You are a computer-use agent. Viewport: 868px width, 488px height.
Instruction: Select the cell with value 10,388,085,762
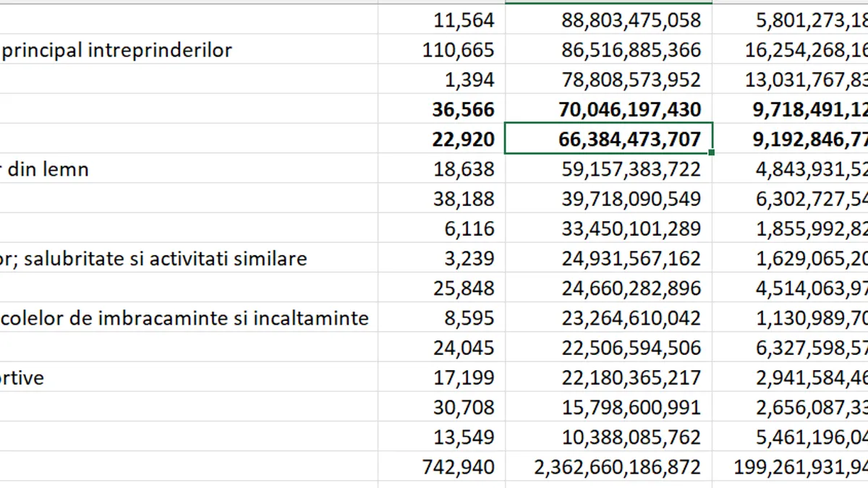pyautogui.click(x=608, y=437)
